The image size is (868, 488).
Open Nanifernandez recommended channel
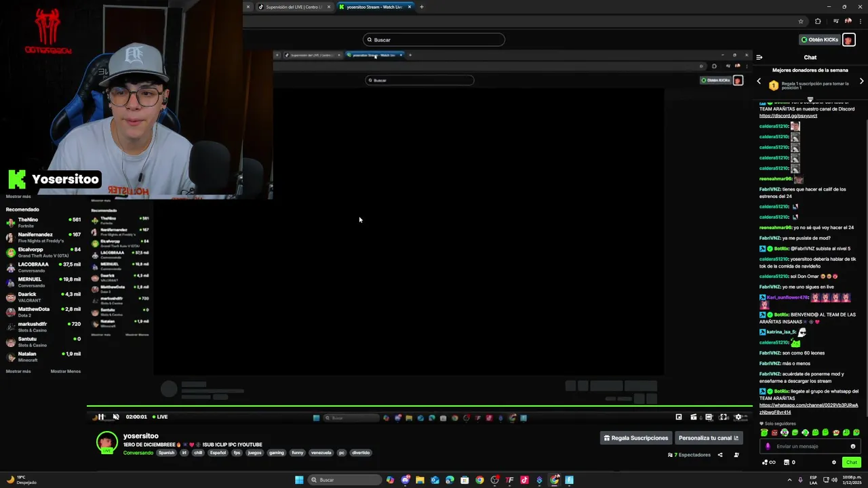43,237
